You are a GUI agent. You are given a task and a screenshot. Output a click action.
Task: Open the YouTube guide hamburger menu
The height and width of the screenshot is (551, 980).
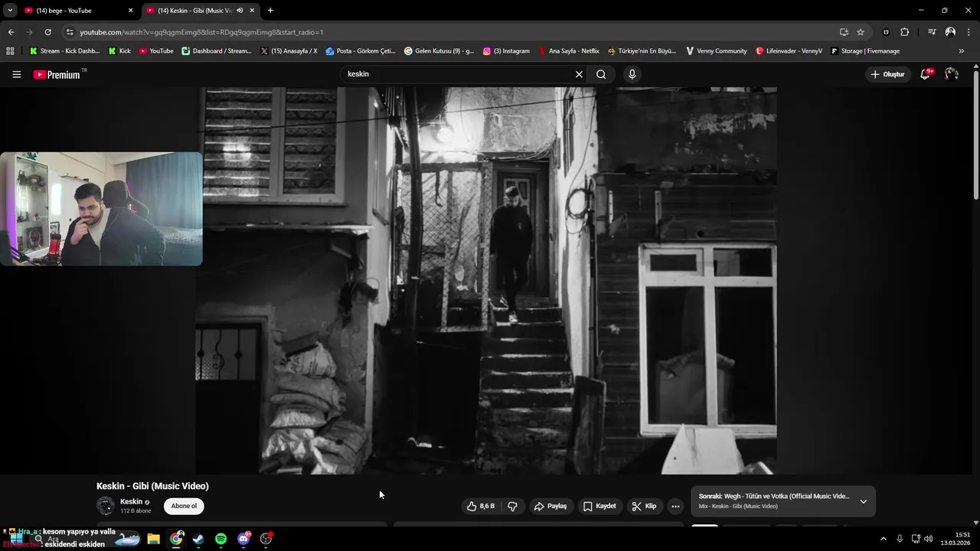[16, 74]
